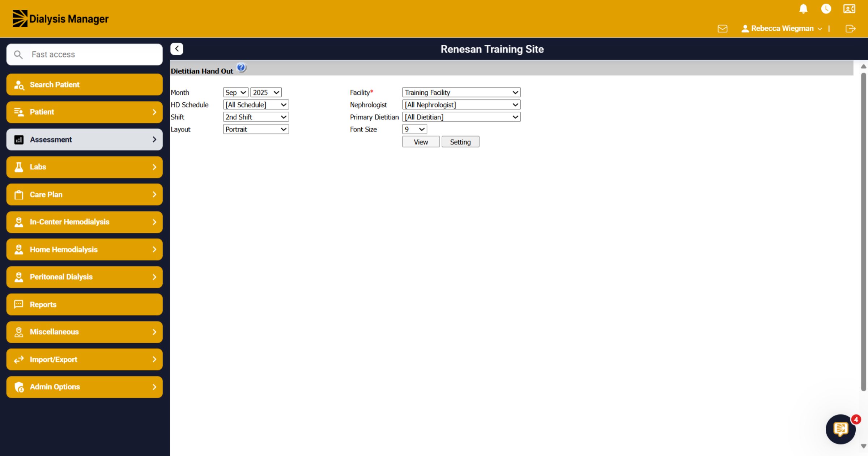Open the chat widget with badge
The height and width of the screenshot is (456, 868).
841,429
